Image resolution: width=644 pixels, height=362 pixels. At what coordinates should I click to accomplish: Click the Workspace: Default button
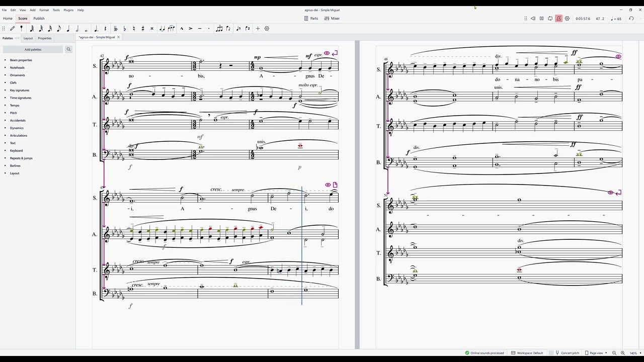tap(527, 353)
